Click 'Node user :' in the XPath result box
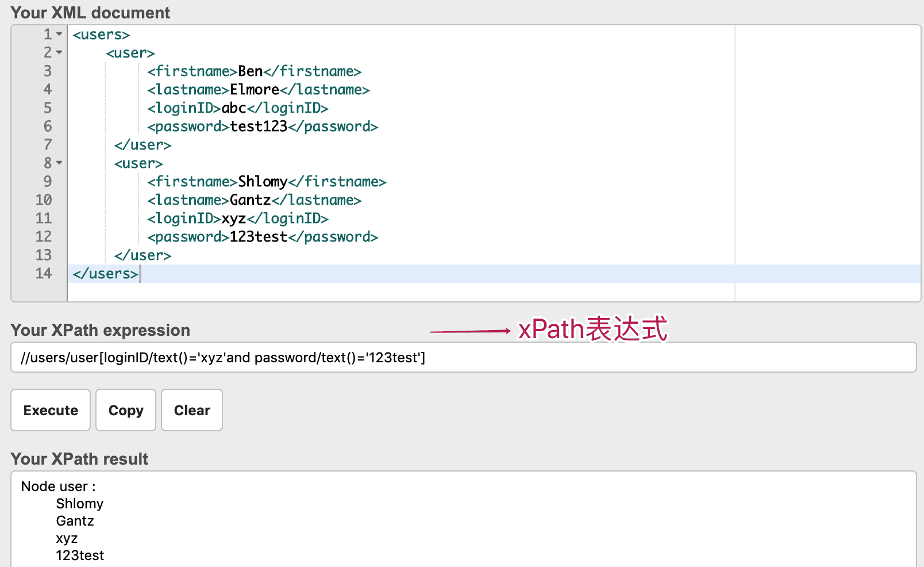924x567 pixels. [58, 486]
